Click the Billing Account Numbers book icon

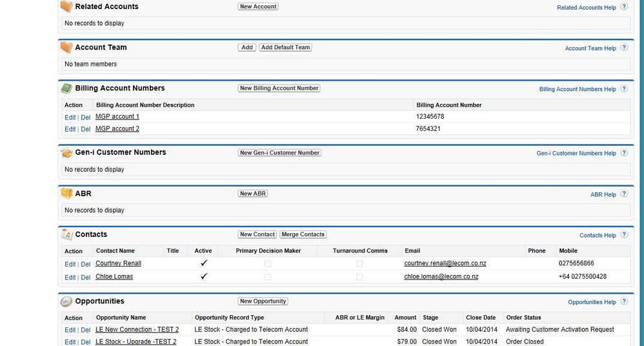(66, 88)
